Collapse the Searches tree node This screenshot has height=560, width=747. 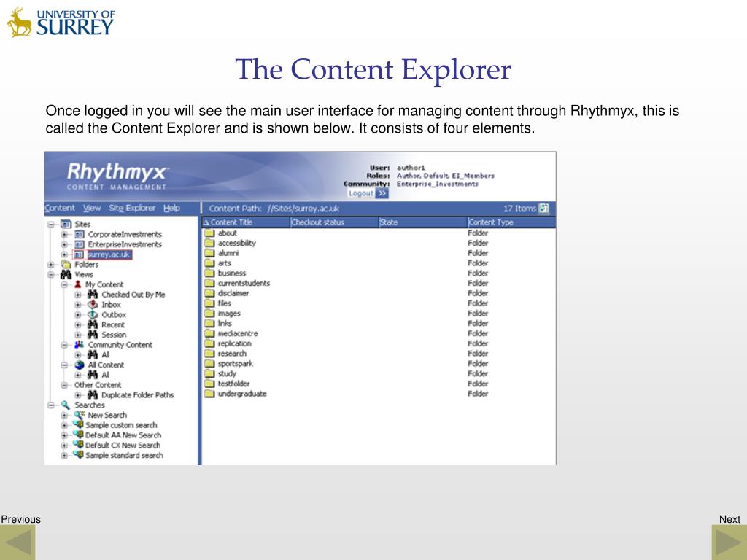coord(50,405)
